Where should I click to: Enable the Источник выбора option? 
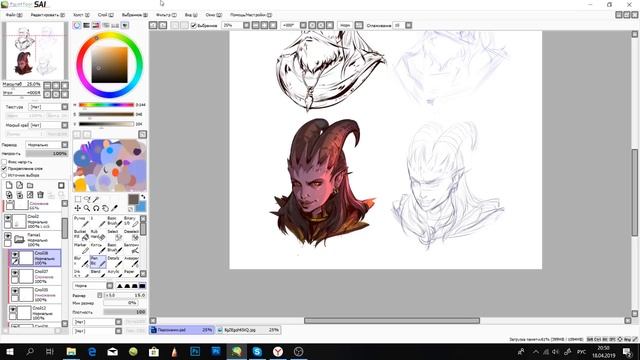pos(4,175)
